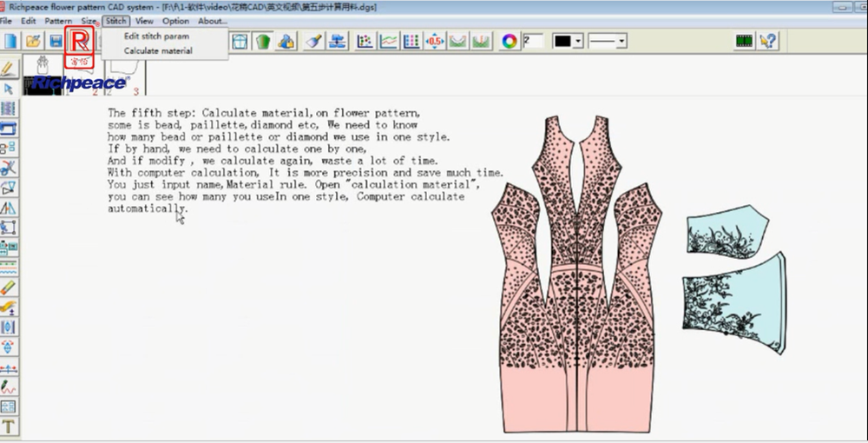The height and width of the screenshot is (443, 868).
Task: Click the Save floppy disk icon
Action: tap(55, 41)
